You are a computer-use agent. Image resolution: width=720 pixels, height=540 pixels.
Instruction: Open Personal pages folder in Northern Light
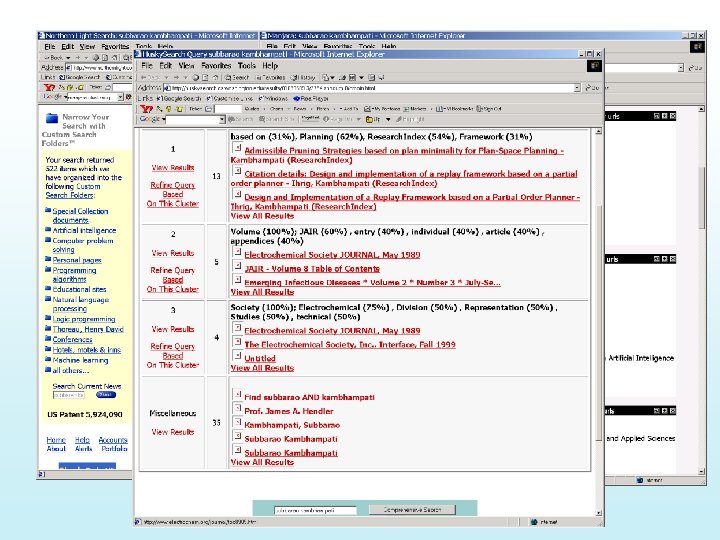tap(77, 260)
